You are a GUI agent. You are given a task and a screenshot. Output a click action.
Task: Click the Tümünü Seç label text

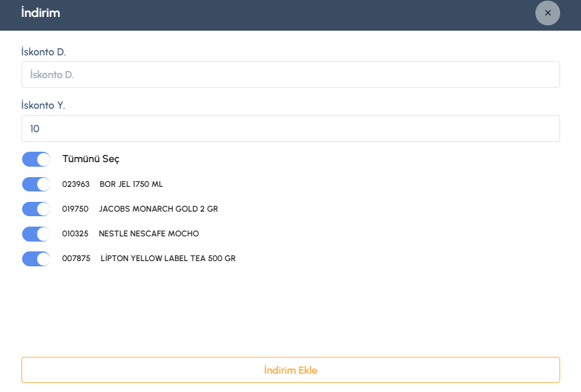(91, 159)
